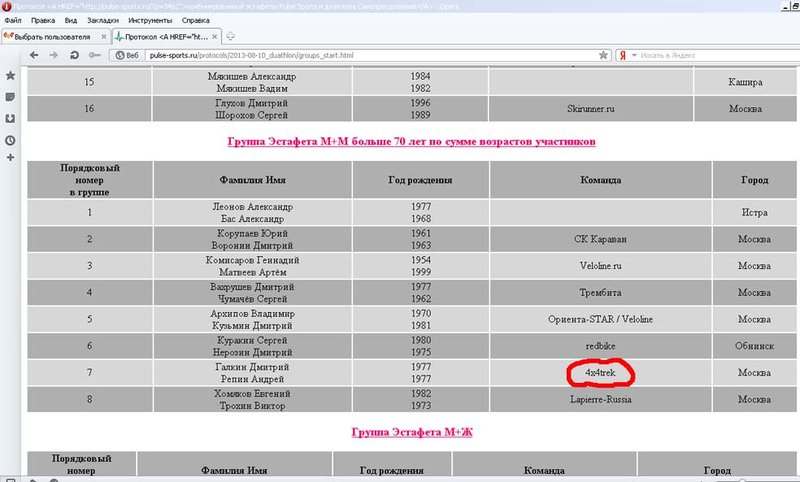The image size is (800, 482).
Task: Open the Notes panel in sidebar
Action: [10, 97]
